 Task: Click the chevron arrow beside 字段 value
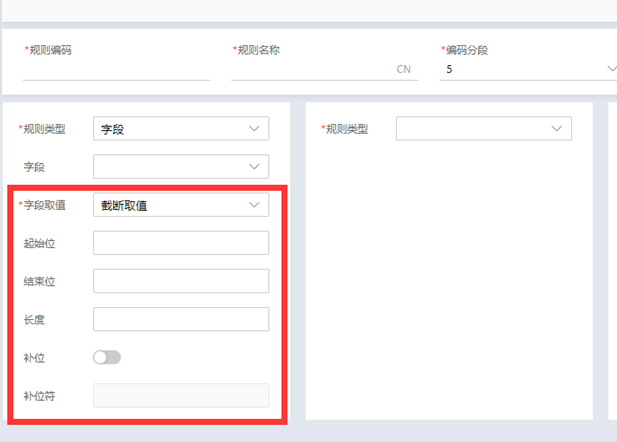(253, 129)
